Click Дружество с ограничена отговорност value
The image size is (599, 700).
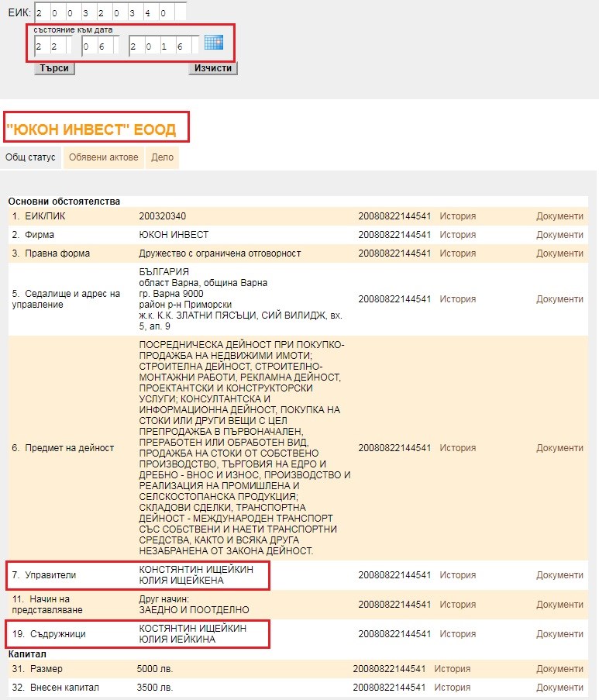(219, 253)
